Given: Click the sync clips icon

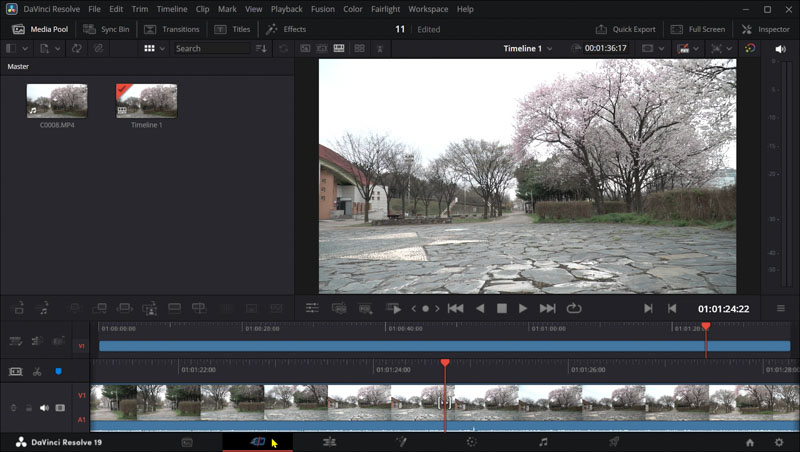Looking at the screenshot, I should pos(77,48).
